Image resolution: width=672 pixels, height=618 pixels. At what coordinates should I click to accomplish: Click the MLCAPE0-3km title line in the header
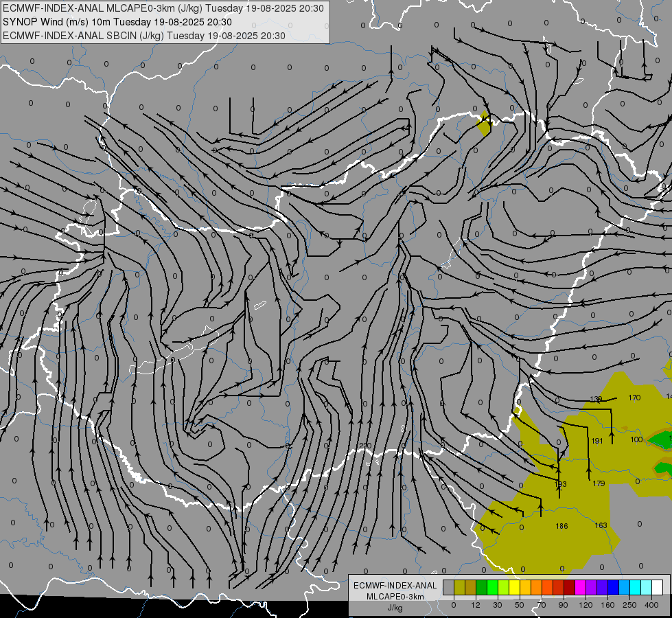(163, 8)
